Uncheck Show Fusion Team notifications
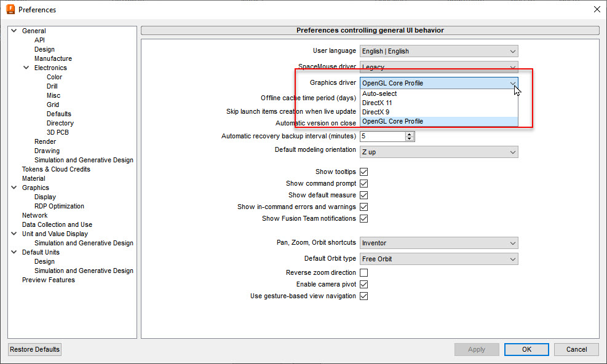The image size is (607, 364). coord(364,218)
